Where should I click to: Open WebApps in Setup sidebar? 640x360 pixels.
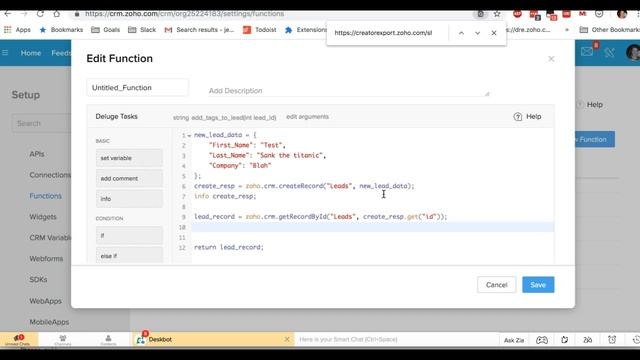coord(45,301)
